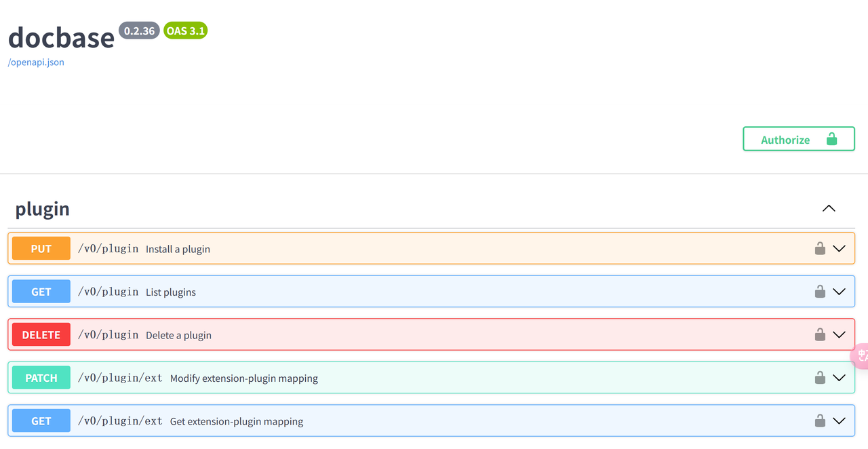Expand the DELETE plugin chevron arrow

tap(839, 334)
